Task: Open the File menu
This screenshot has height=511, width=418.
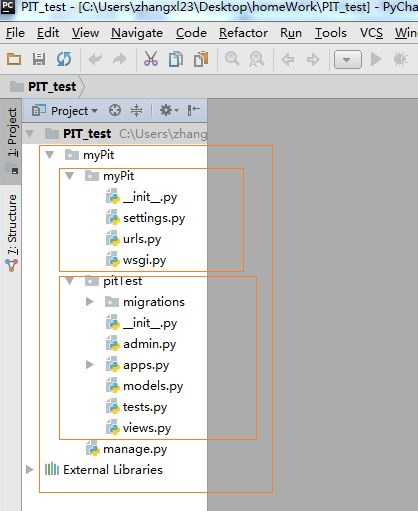Action: click(x=15, y=33)
